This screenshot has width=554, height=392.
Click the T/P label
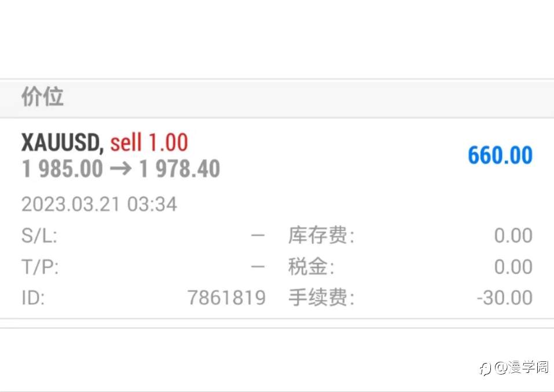[x=40, y=266]
